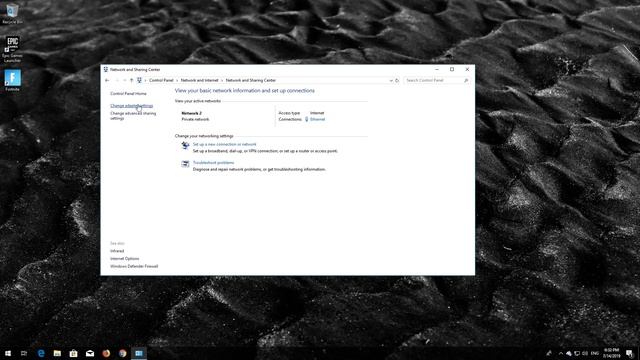The height and width of the screenshot is (360, 640).
Task: Open Internet Options link
Action: (124, 258)
